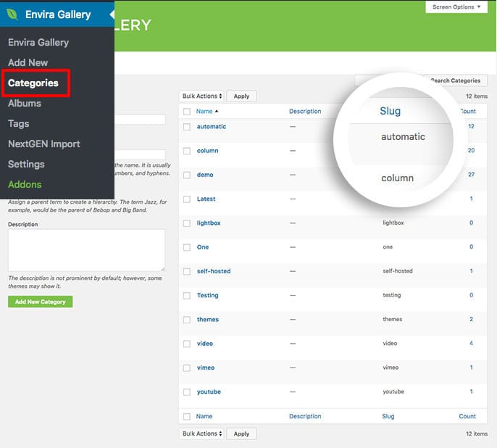497x448 pixels.
Task: Check the select-all box in table header
Action: [x=186, y=112]
